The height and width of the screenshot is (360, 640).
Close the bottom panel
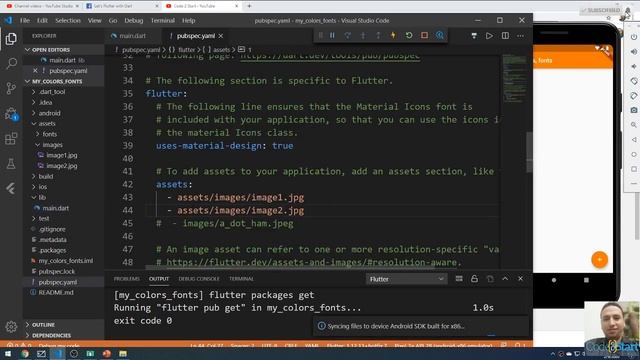pos(520,279)
